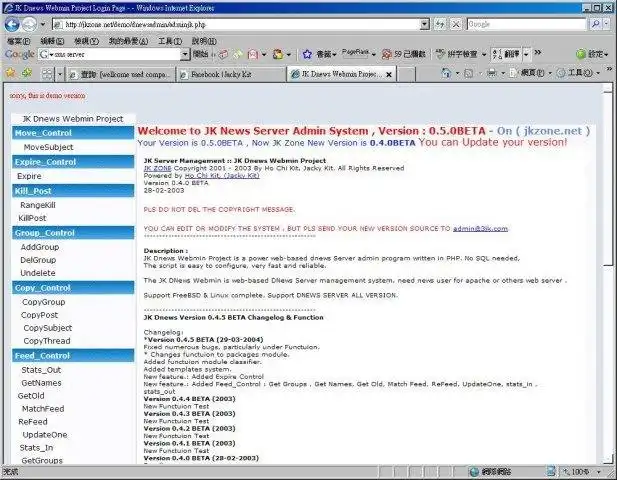Image resolution: width=617 pixels, height=480 pixels.
Task: Click the Refresh page icon
Action: point(440,24)
